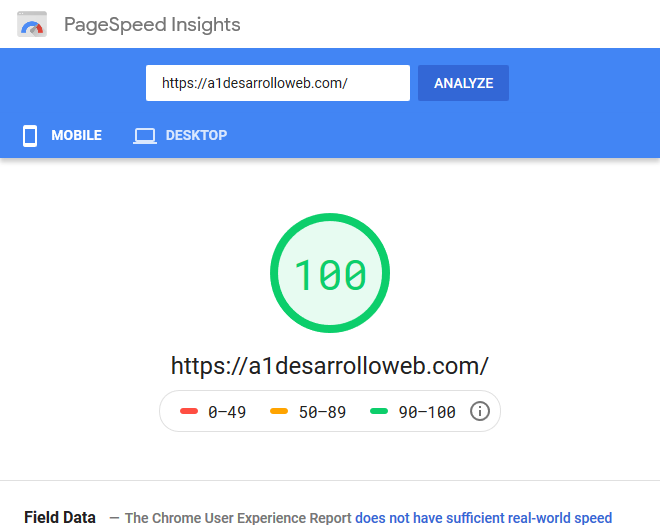Click the 'PageSpeed Insights' title text

152,24
